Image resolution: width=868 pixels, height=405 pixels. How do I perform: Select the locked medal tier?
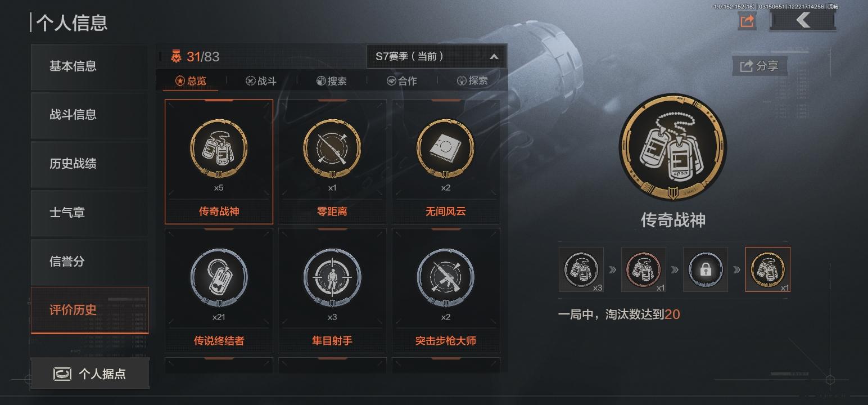tap(706, 269)
